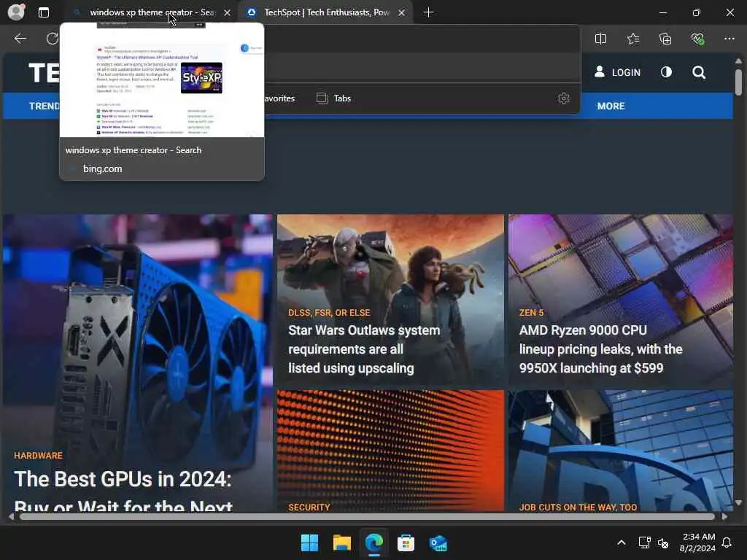The image size is (747, 560).
Task: Click scrollbar down arrow
Action: pyautogui.click(x=738, y=503)
